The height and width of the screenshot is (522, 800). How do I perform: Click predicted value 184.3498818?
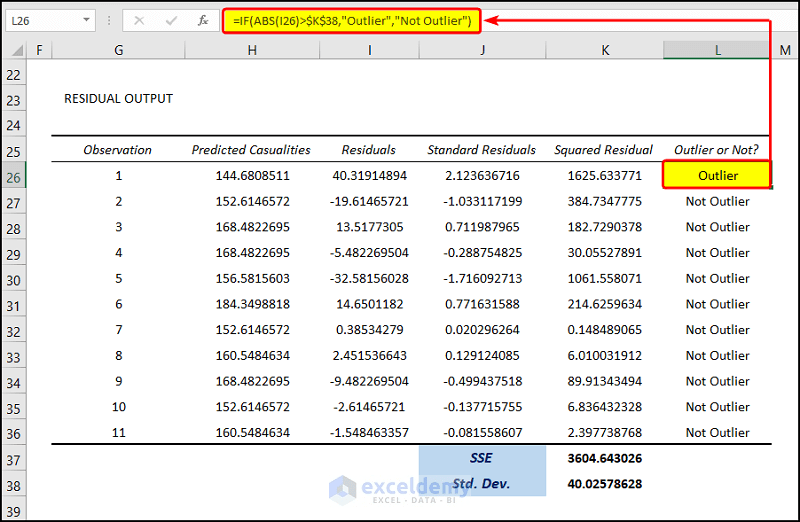coord(253,304)
